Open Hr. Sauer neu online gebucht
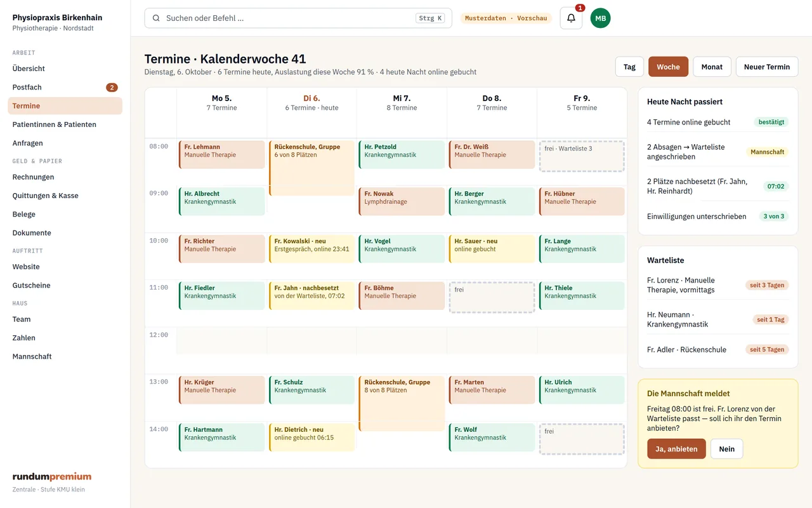 (492, 249)
